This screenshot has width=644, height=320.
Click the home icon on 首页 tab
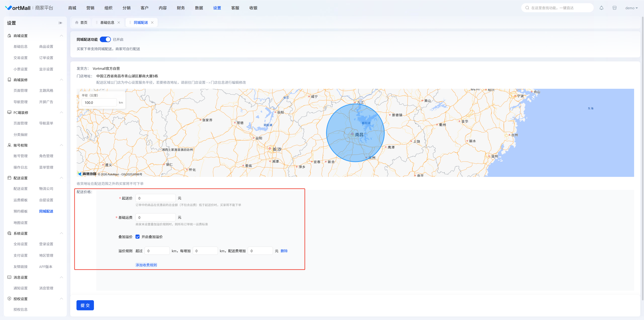[x=77, y=22]
